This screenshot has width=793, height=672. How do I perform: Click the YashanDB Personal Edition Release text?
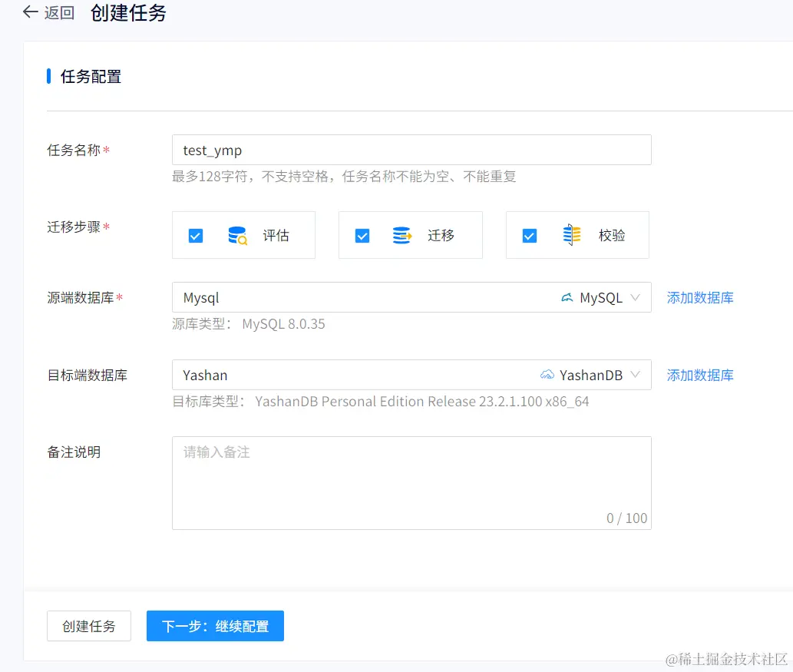pyautogui.click(x=421, y=401)
